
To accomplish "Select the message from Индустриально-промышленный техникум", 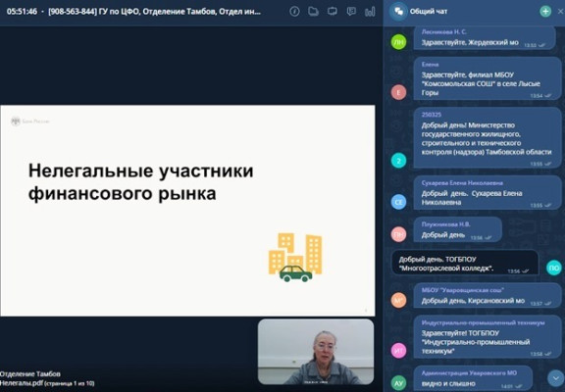I will point(483,337).
